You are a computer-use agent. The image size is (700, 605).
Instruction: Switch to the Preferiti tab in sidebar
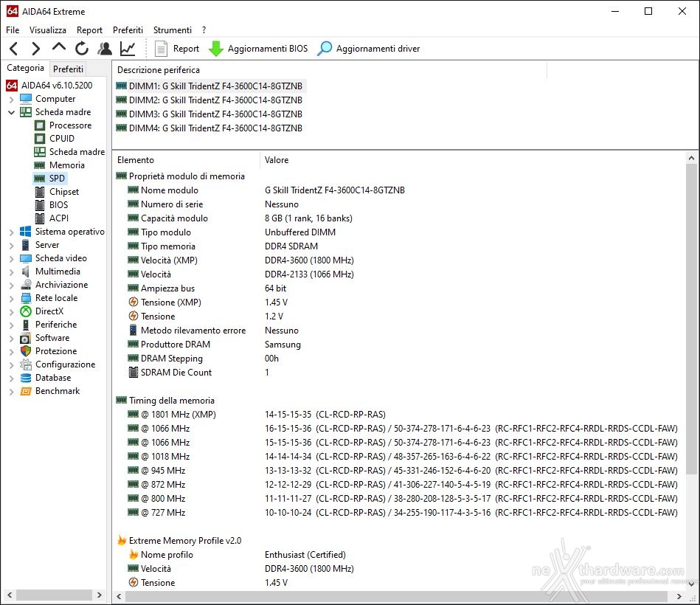68,69
